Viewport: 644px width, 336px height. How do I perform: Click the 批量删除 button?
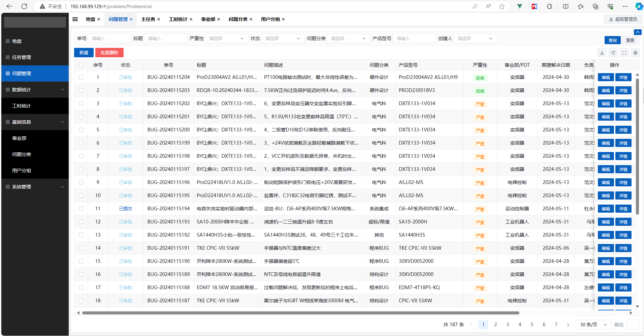pos(109,53)
